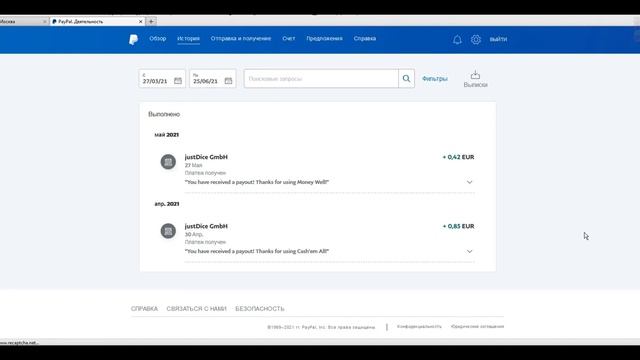
Task: Click the Выполнено section heading
Action: (x=164, y=114)
